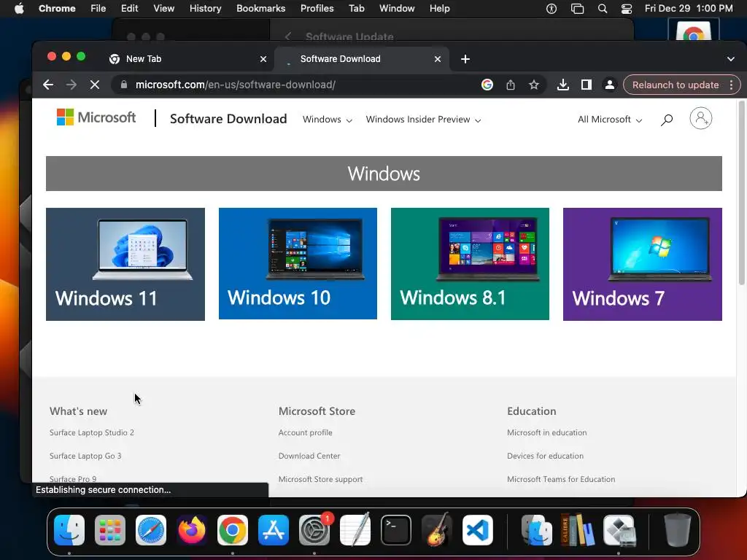Open Finder from the Dock

coord(69,530)
